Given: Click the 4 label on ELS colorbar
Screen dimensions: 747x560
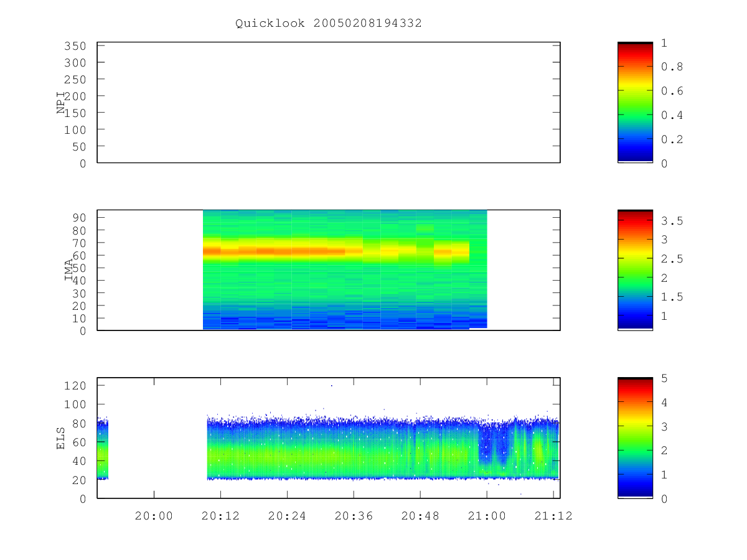Looking at the screenshot, I should click(x=665, y=403).
